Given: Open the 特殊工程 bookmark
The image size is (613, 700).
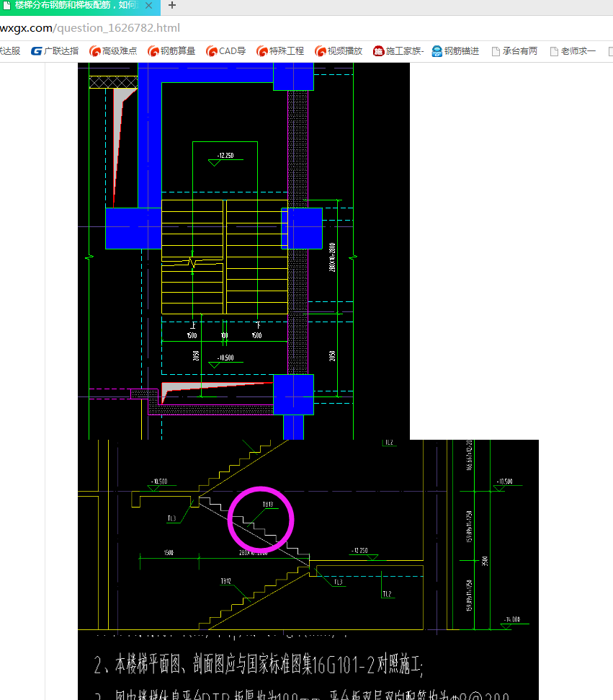Looking at the screenshot, I should click(280, 51).
